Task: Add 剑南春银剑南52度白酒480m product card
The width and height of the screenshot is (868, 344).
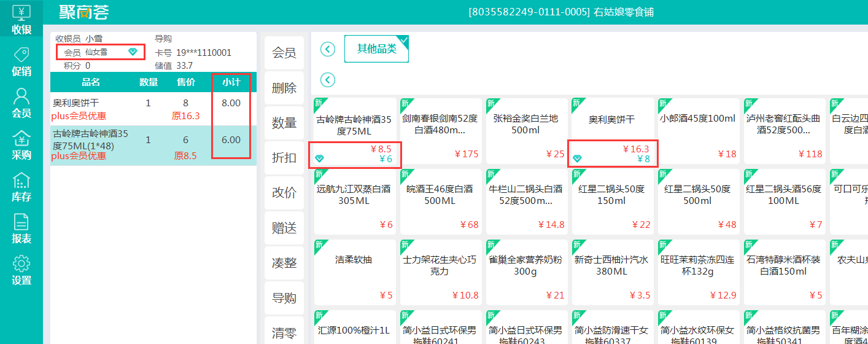Action: (440, 131)
